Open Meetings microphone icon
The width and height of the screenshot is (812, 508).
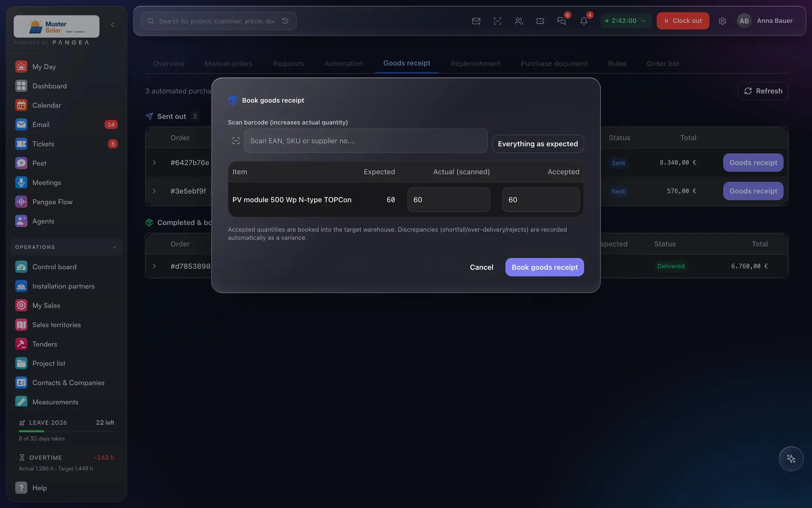click(x=21, y=182)
